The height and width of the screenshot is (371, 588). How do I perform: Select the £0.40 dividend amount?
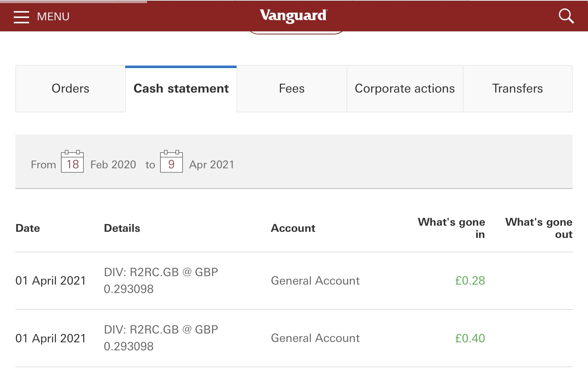click(x=470, y=338)
